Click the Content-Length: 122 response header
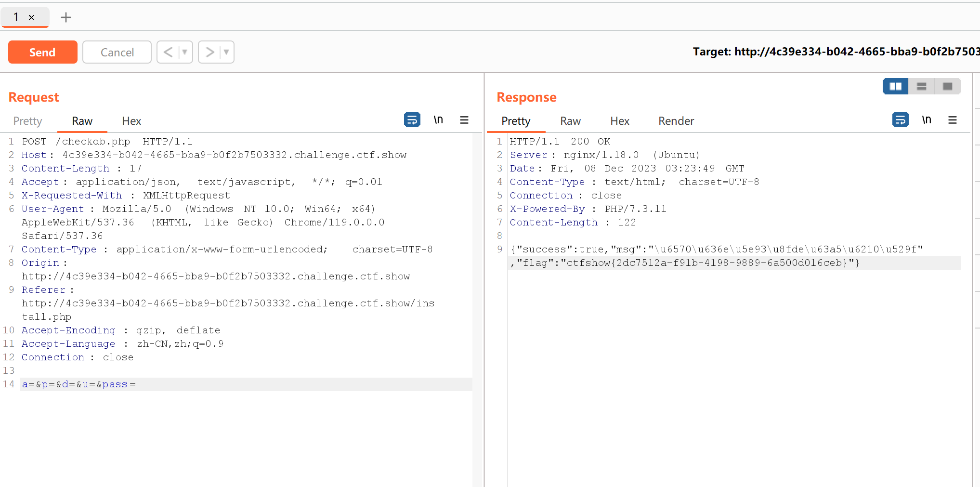The image size is (980, 487). [x=573, y=223]
